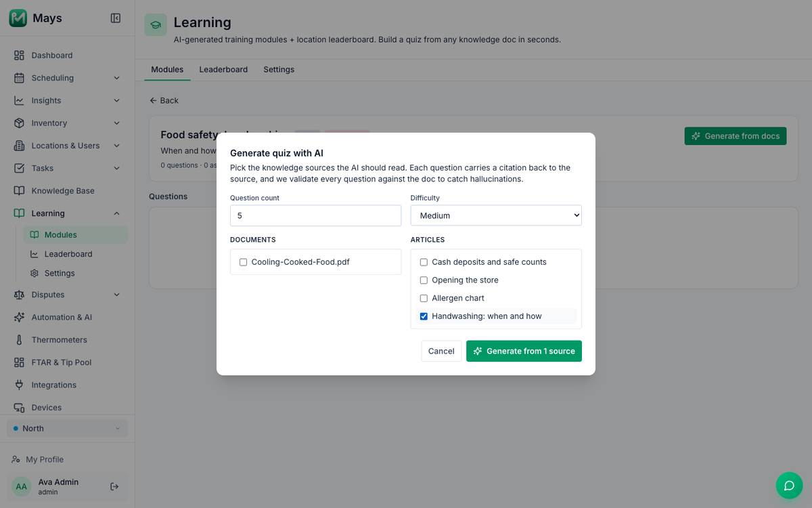Click the Automation & AI sparkle icon
The width and height of the screenshot is (812, 508).
pos(19,317)
